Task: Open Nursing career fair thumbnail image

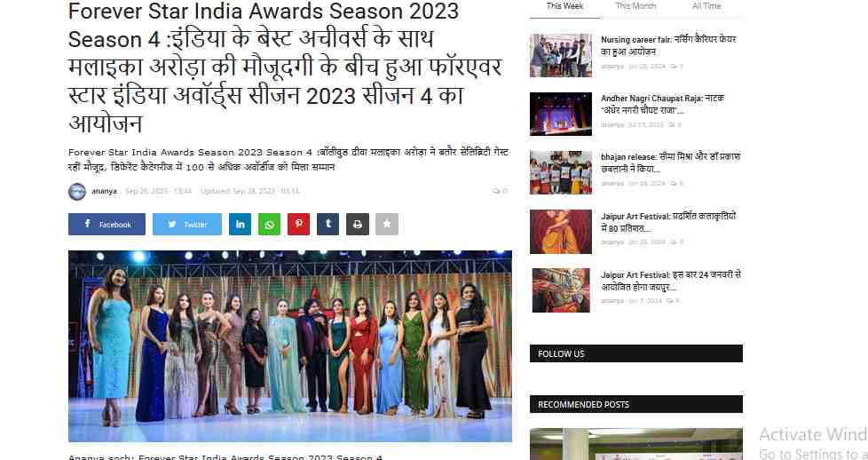Action: [x=561, y=55]
